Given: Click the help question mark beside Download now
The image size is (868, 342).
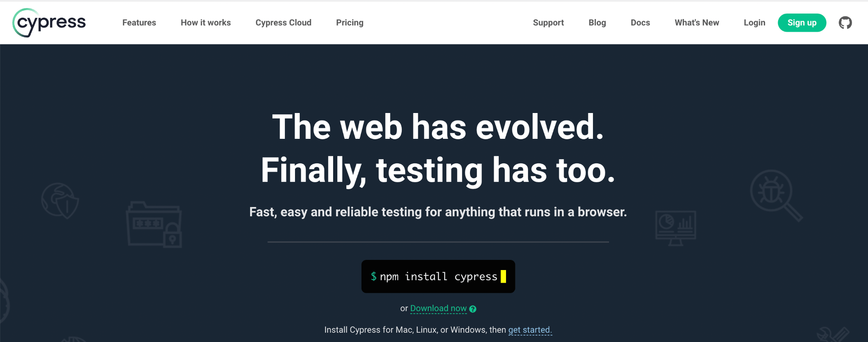Looking at the screenshot, I should click(473, 309).
